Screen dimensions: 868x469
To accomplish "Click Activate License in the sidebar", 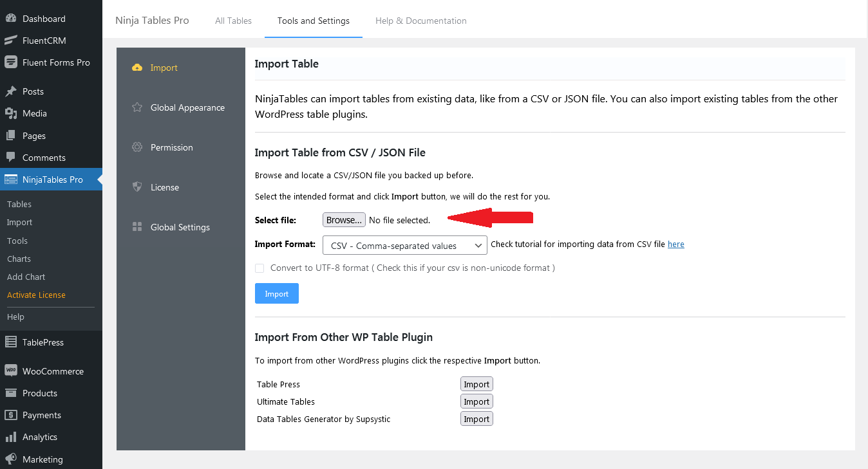I will (x=35, y=295).
